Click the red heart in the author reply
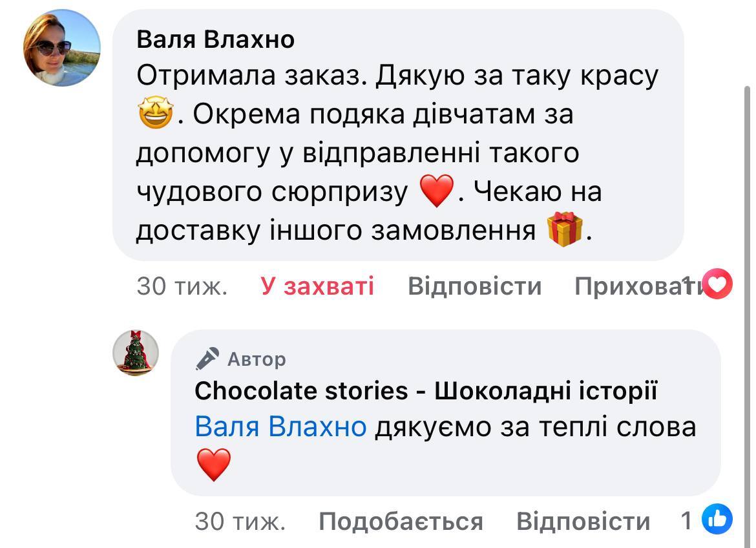The image size is (756, 548). (213, 465)
